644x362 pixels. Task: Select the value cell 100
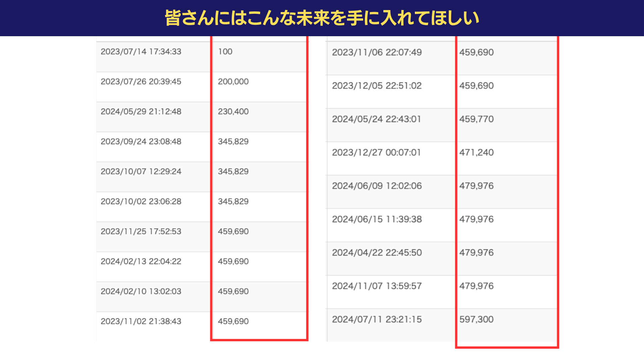[x=225, y=52]
